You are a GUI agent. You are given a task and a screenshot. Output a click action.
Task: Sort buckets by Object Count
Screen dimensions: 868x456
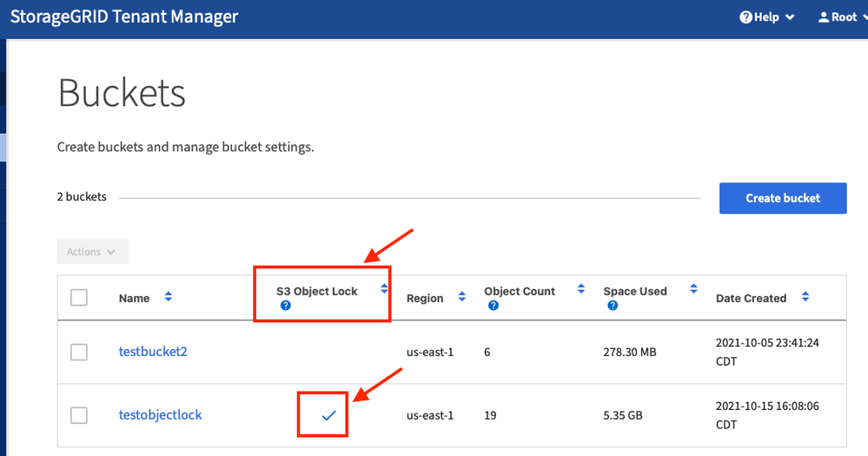point(581,289)
